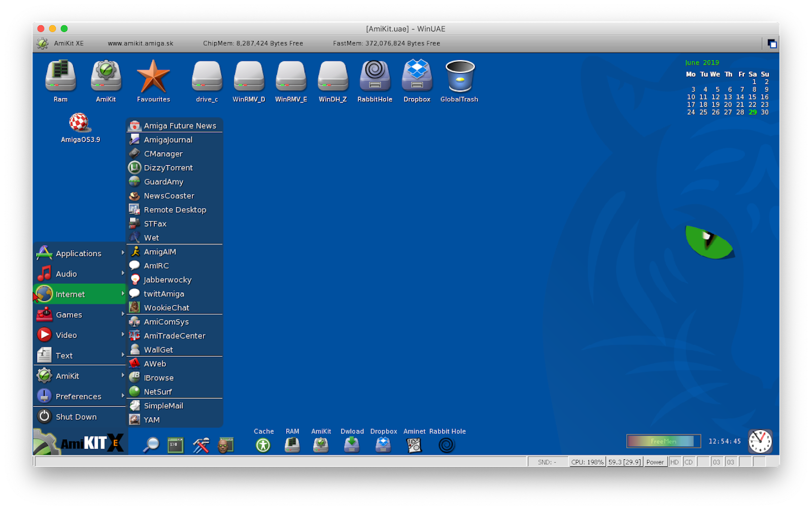Expand the Text submenu
Viewport: 812px width, 510px height.
(80, 355)
